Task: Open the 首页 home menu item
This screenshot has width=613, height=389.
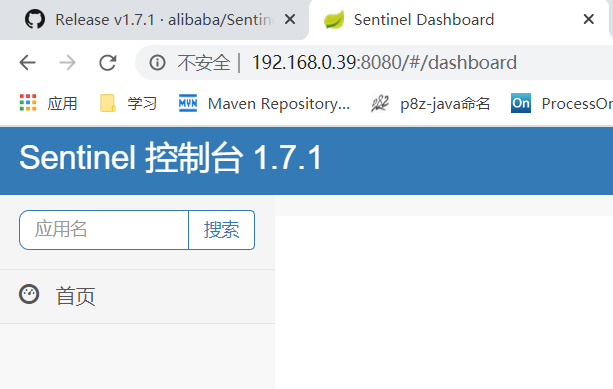Action: coord(137,296)
